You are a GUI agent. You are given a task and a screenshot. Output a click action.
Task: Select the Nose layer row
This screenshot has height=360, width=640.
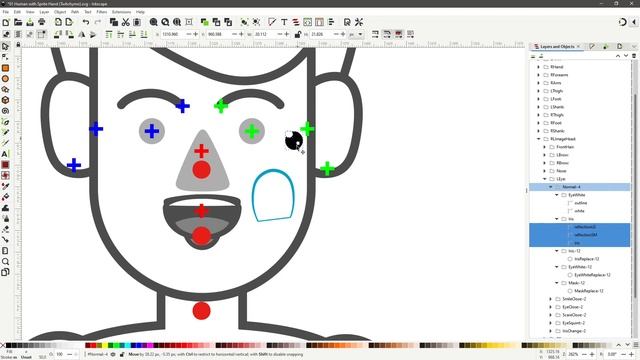tap(580, 171)
